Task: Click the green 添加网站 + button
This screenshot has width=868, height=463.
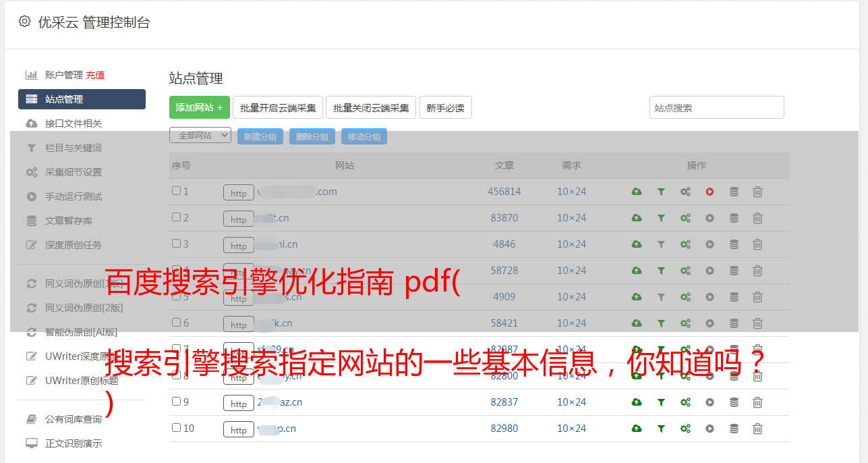Action: (x=200, y=107)
